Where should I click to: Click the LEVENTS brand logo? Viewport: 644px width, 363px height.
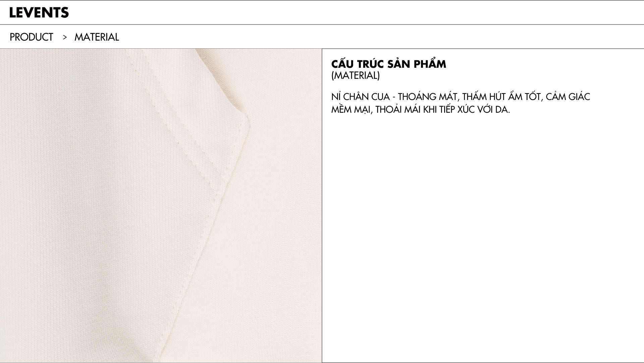[39, 13]
